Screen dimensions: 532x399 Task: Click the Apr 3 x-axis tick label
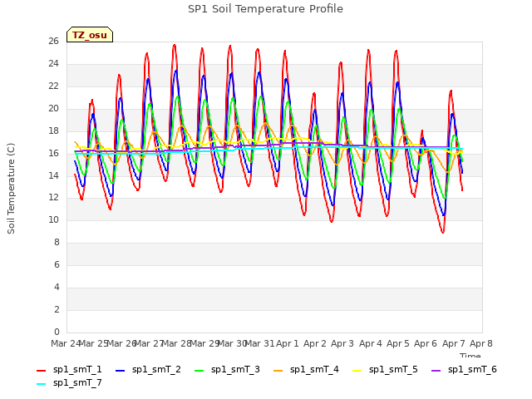click(x=342, y=343)
